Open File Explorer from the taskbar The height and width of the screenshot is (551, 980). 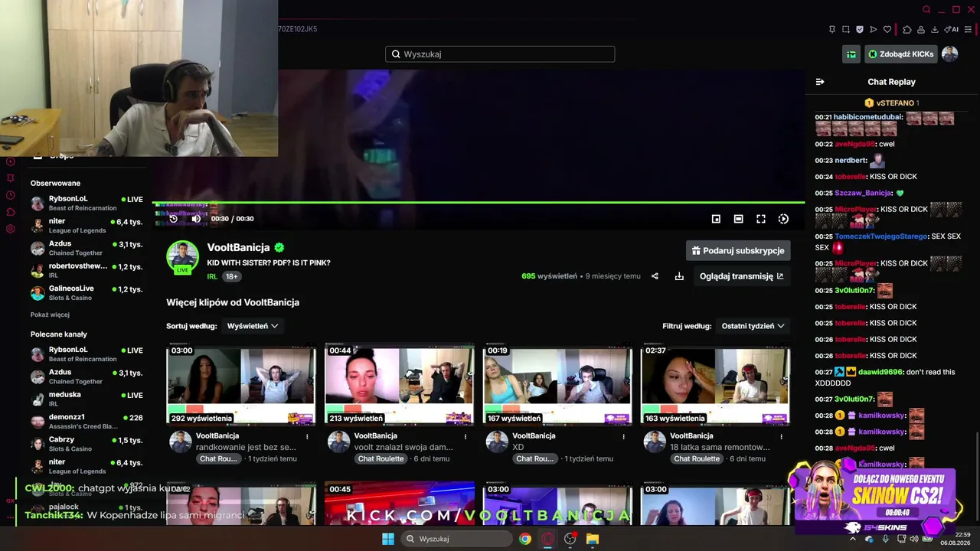click(x=593, y=539)
